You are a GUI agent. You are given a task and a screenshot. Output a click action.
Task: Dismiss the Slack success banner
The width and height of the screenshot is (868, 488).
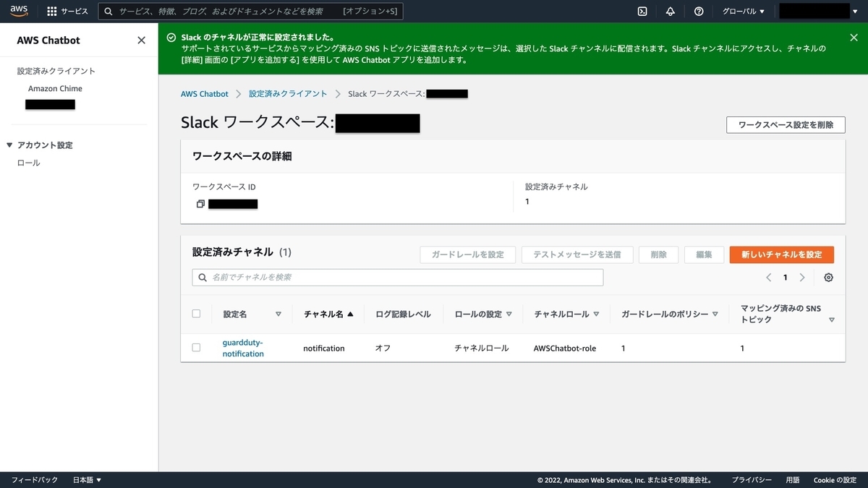(x=853, y=38)
